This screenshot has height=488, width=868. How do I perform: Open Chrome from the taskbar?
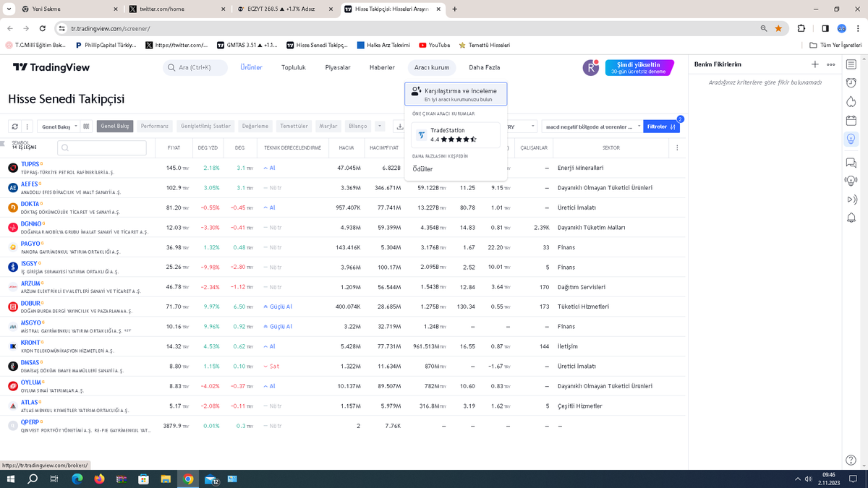click(188, 479)
